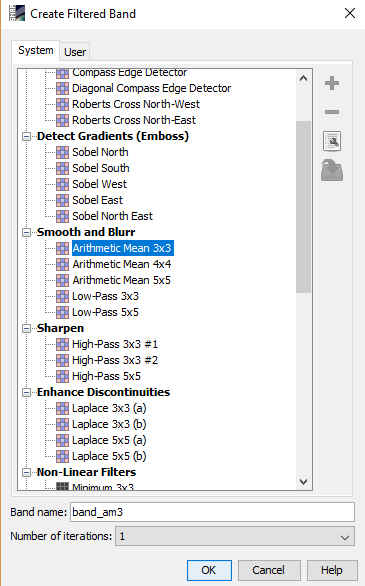Click the icon beside Roberts Cross North-West

coord(62,104)
